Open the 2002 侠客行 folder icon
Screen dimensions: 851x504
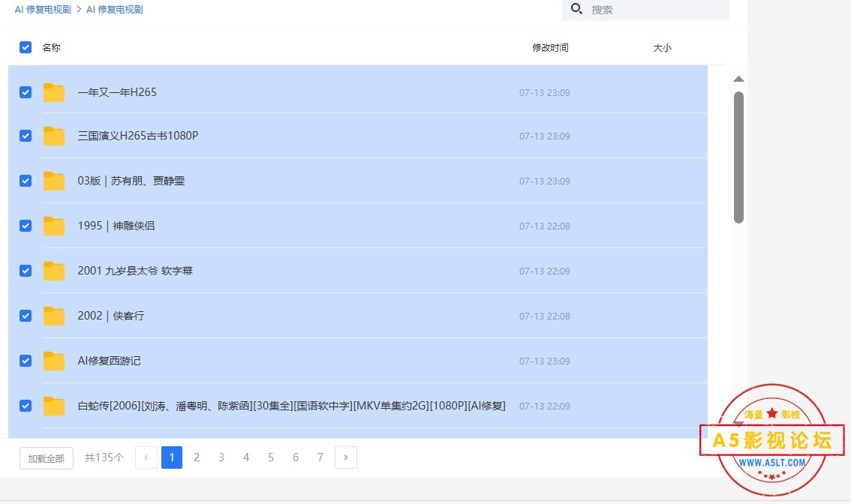[x=54, y=316]
